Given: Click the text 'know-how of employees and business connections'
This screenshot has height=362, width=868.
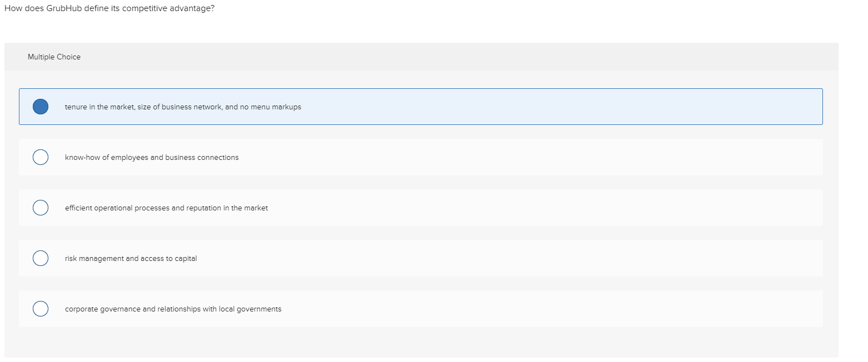Looking at the screenshot, I should [152, 157].
